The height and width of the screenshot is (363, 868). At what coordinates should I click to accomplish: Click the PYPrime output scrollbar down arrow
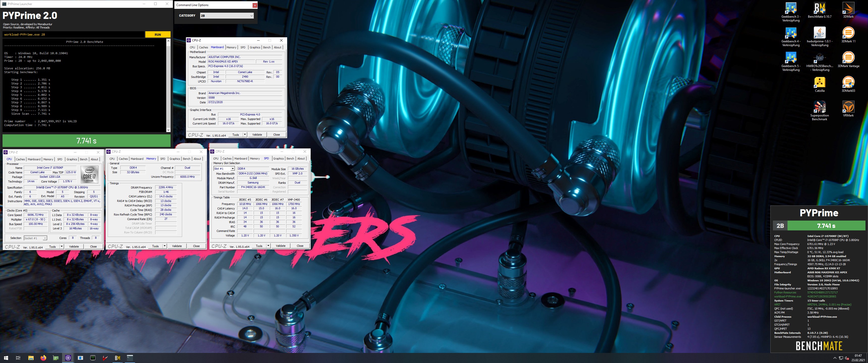(169, 130)
